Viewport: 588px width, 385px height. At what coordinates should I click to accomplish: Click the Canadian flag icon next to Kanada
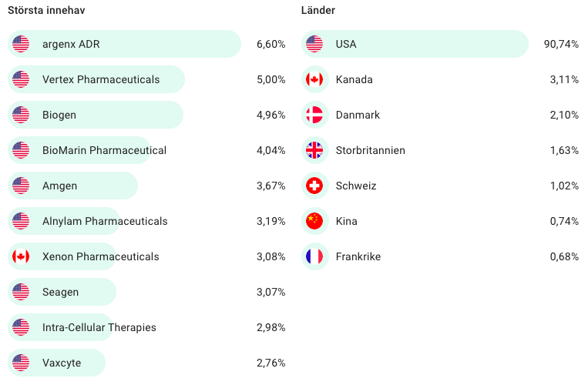point(314,79)
